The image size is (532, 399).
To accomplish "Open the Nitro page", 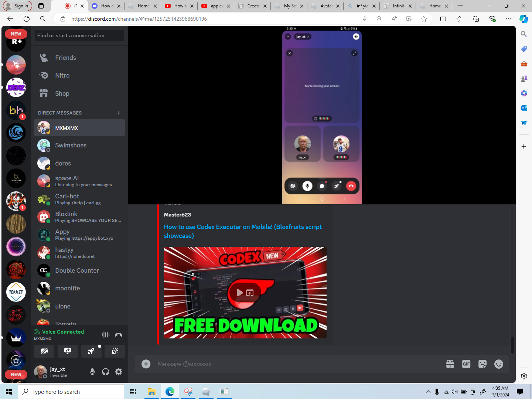I will [79, 75].
